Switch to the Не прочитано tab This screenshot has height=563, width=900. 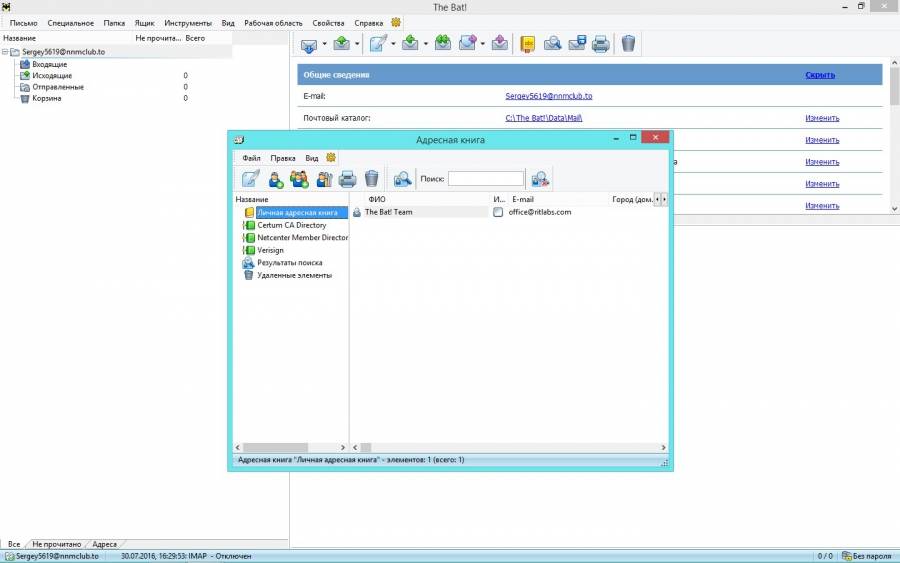[56, 544]
